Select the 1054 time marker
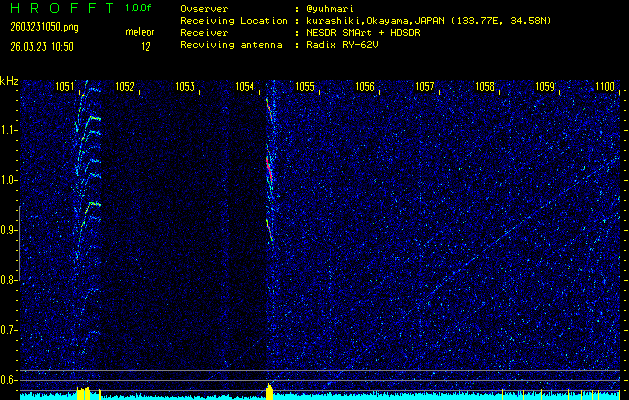 (x=245, y=87)
